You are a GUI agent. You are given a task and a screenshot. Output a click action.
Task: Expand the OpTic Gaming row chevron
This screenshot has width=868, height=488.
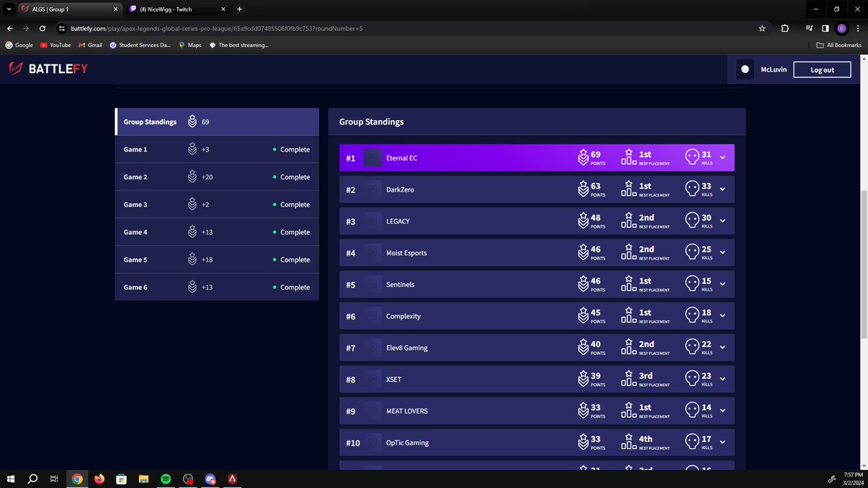pos(723,442)
